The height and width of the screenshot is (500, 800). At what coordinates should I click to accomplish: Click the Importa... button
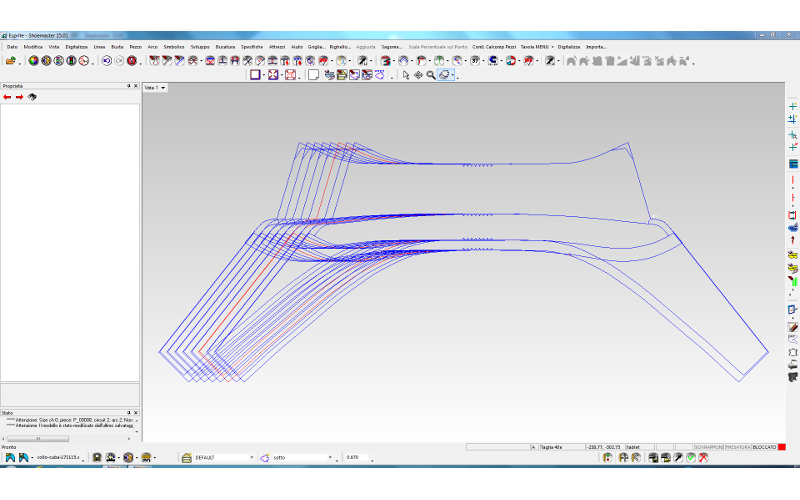(596, 46)
